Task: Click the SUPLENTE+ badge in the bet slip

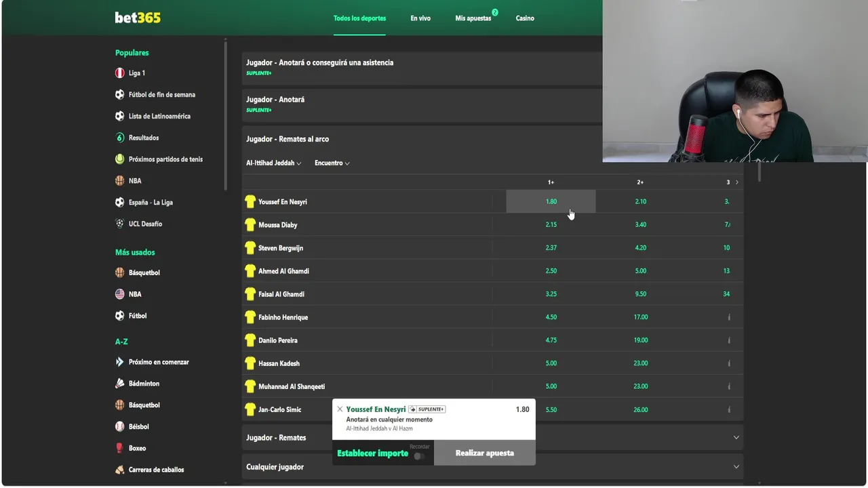Action: (x=427, y=409)
